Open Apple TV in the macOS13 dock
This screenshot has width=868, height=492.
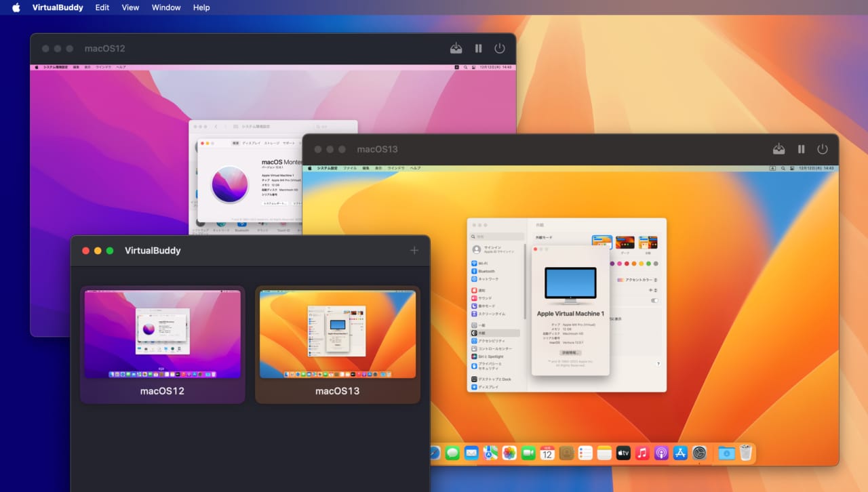coord(623,453)
